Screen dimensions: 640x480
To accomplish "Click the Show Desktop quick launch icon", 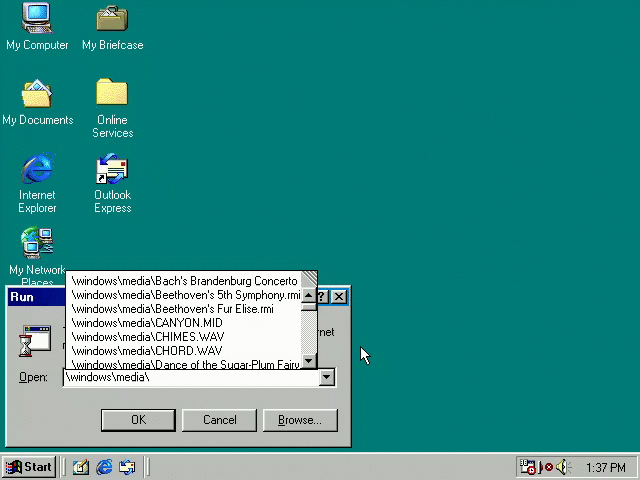I will click(x=81, y=467).
